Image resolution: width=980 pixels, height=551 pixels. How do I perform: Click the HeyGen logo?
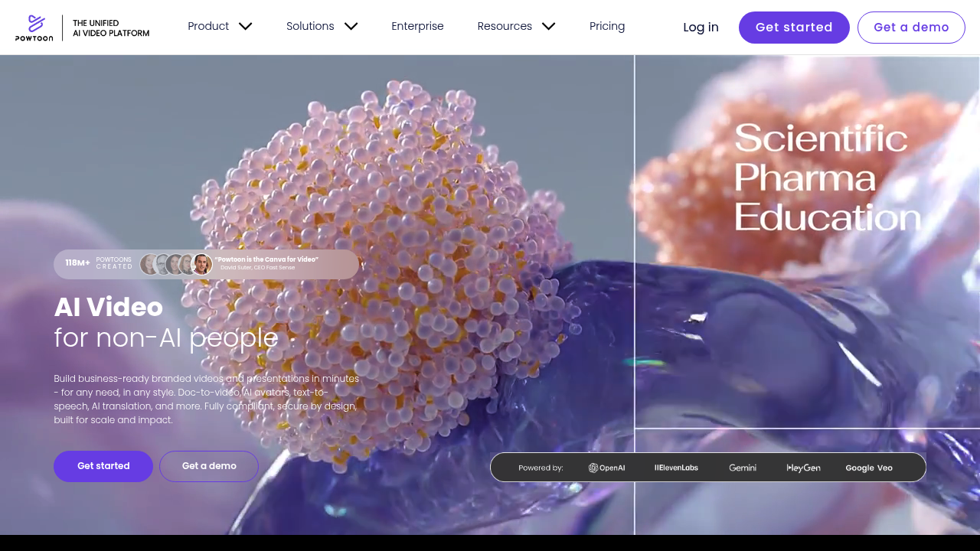pos(803,468)
